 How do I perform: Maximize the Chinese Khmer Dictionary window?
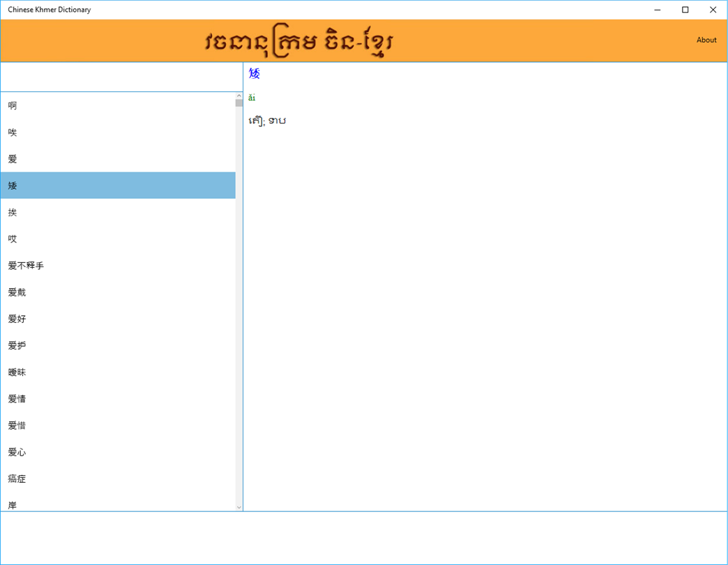pos(685,10)
